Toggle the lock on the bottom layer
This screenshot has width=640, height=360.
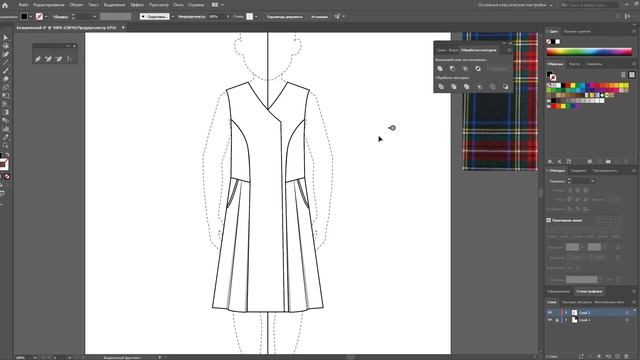(557, 320)
